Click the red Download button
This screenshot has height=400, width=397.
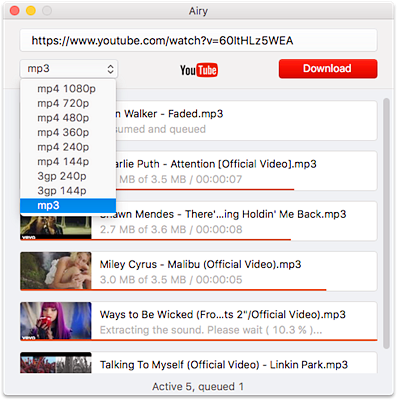click(328, 69)
